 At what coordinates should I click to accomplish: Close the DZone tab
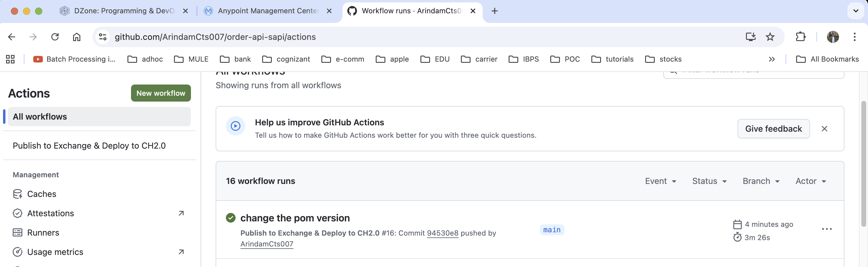click(x=185, y=11)
